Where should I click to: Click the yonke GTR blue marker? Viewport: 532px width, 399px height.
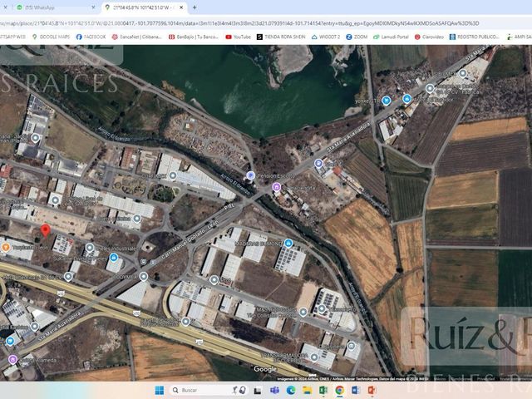(x=386, y=100)
